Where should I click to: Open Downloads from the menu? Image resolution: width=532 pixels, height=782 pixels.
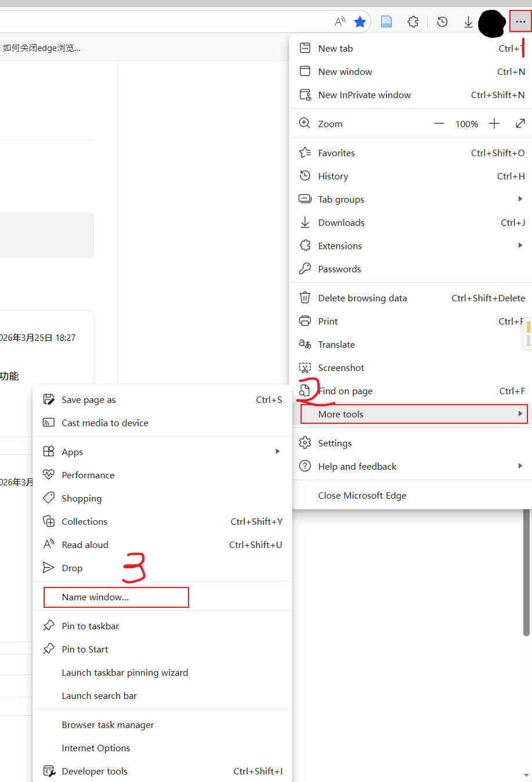(x=411, y=222)
